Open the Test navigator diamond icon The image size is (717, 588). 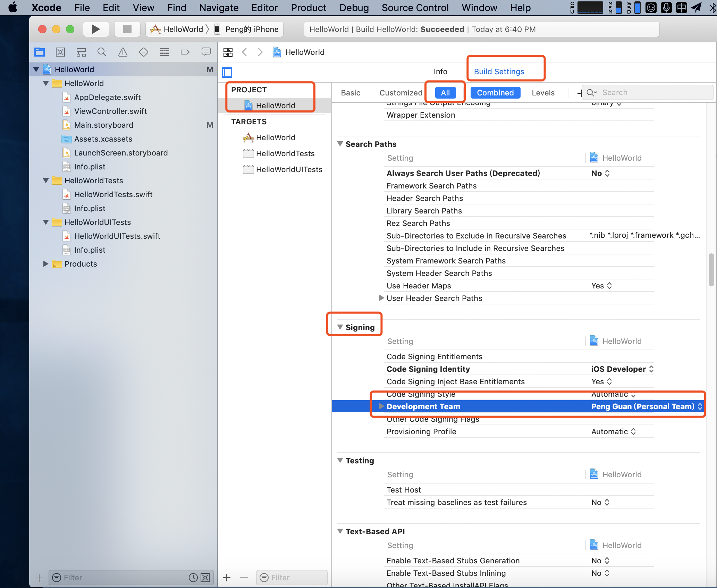pyautogui.click(x=143, y=52)
